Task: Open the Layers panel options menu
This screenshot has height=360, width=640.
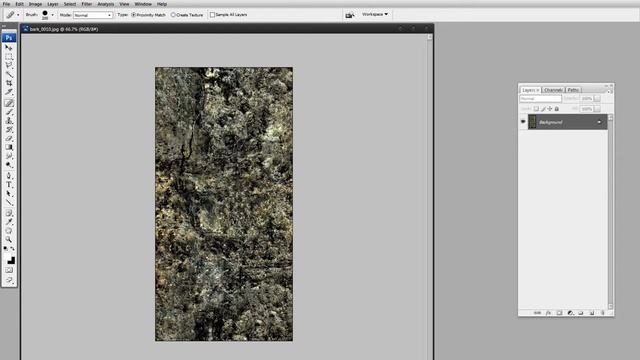Action: [x=609, y=91]
